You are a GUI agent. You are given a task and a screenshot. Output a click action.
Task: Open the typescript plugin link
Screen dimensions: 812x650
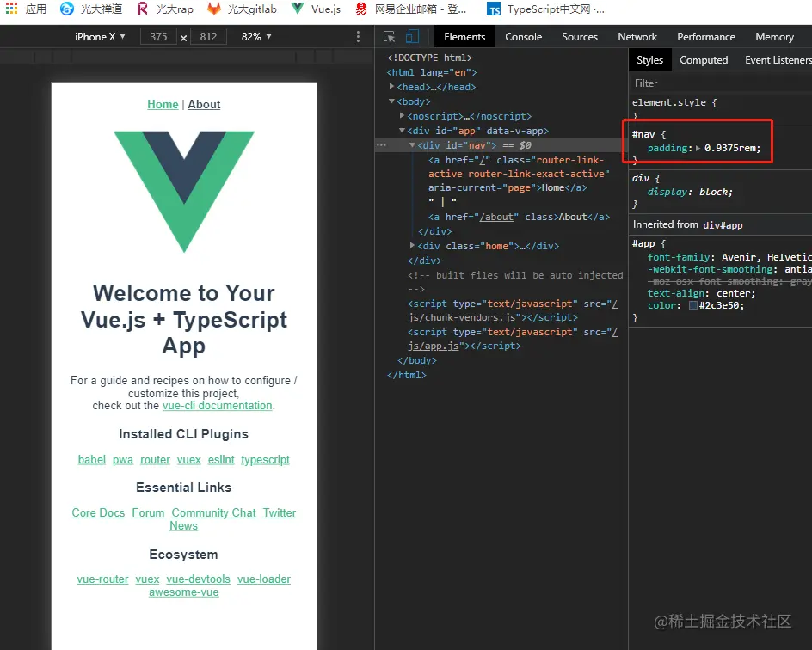point(265,459)
